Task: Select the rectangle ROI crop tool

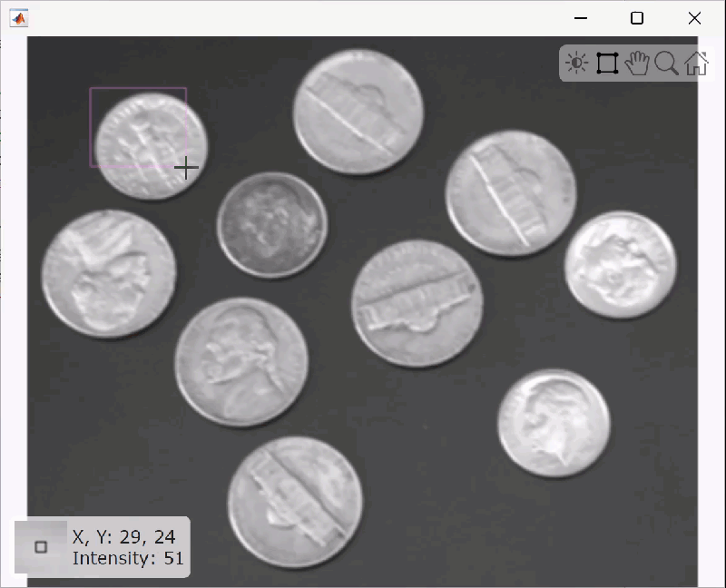Action: point(607,63)
